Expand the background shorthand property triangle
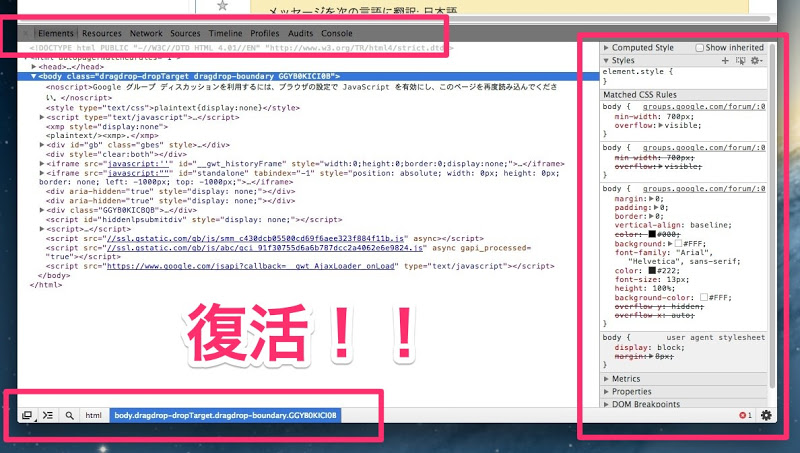 click(x=670, y=244)
